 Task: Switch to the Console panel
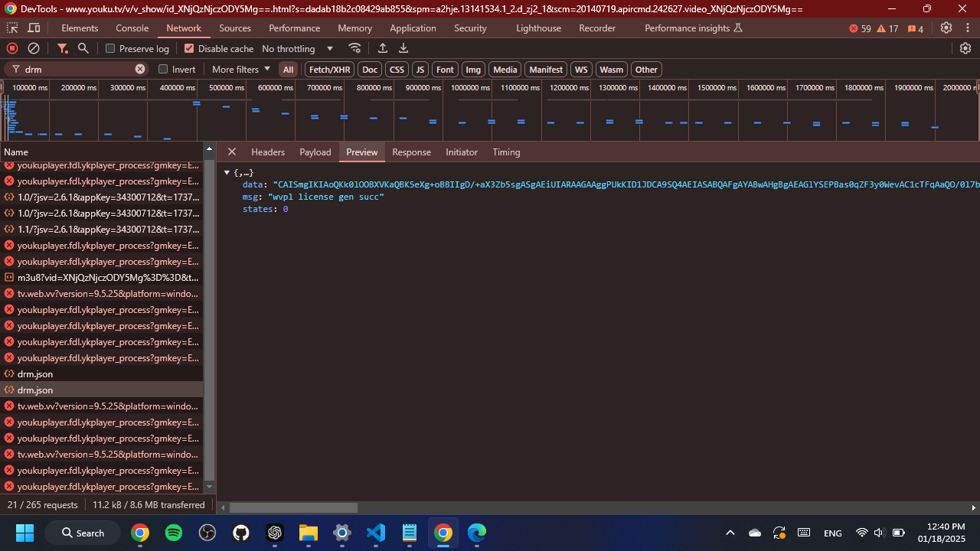132,28
